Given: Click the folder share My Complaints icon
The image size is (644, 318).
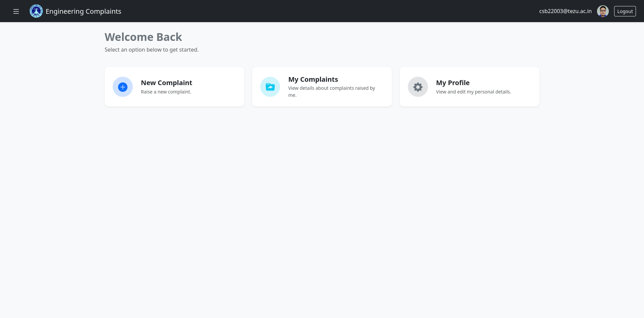Looking at the screenshot, I should pyautogui.click(x=270, y=87).
